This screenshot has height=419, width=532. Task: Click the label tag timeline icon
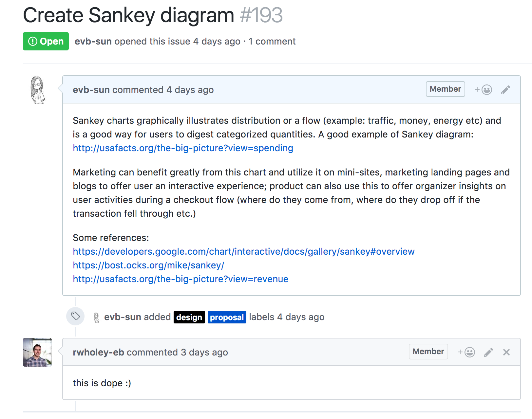click(75, 316)
